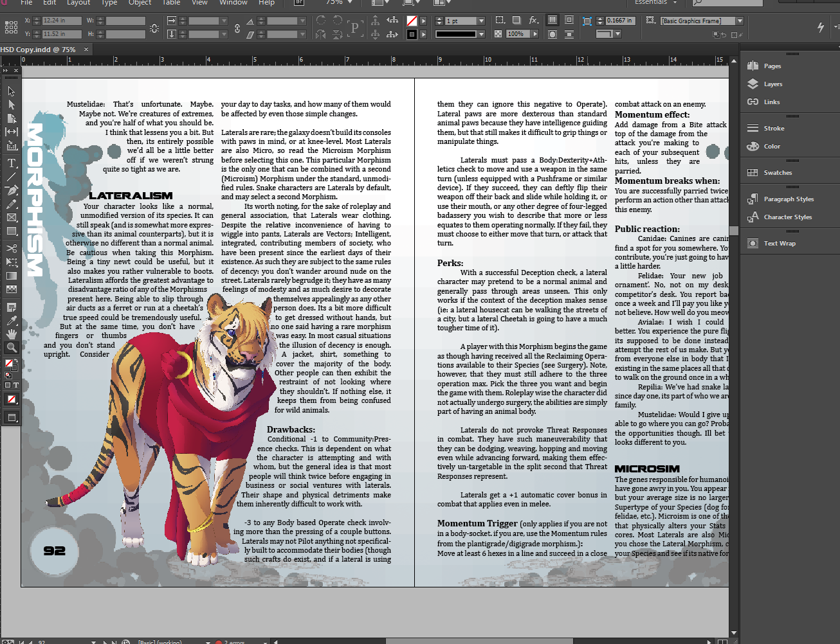This screenshot has height=644, width=840.
Task: Click the Direct Selection tool
Action: click(12, 105)
